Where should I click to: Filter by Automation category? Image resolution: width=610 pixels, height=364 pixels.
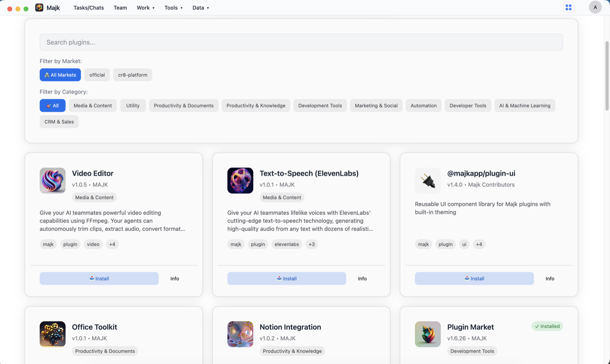[x=424, y=106]
